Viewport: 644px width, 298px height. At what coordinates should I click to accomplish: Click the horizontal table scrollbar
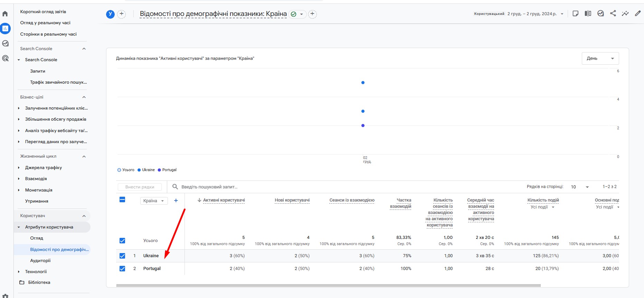click(x=328, y=286)
